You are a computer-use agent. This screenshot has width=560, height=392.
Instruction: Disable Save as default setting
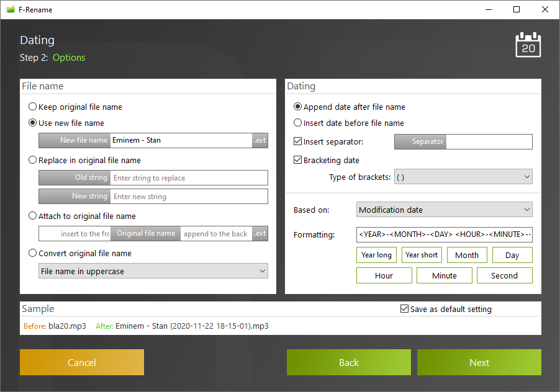click(x=404, y=308)
